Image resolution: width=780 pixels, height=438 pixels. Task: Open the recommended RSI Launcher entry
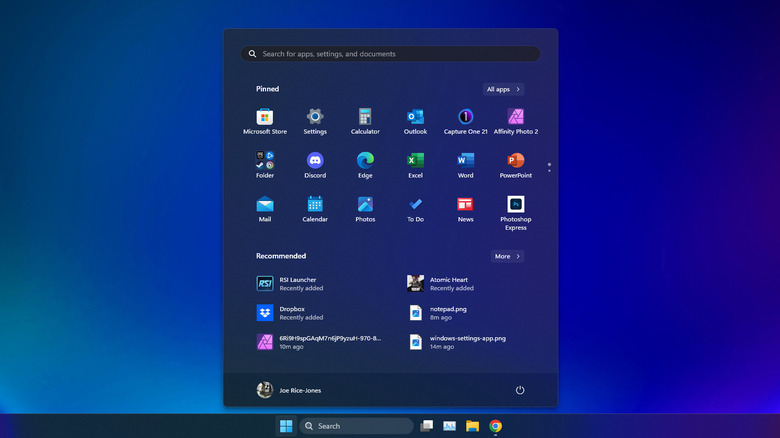click(x=298, y=284)
